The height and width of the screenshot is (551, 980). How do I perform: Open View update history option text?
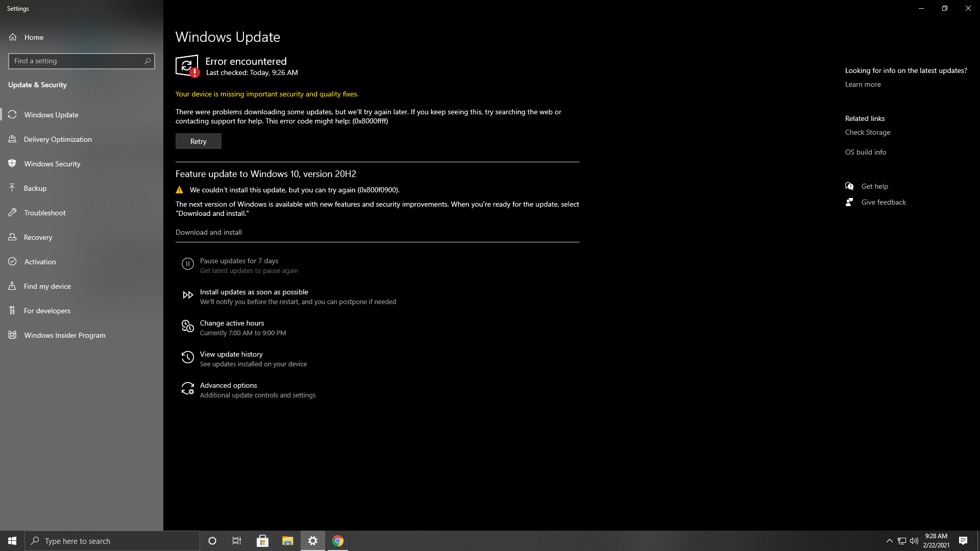pyautogui.click(x=231, y=354)
